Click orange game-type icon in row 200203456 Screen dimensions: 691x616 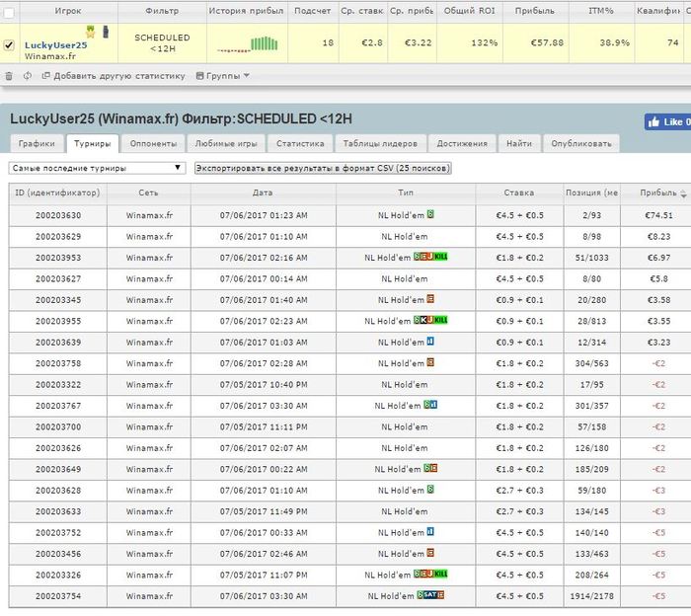430,553
